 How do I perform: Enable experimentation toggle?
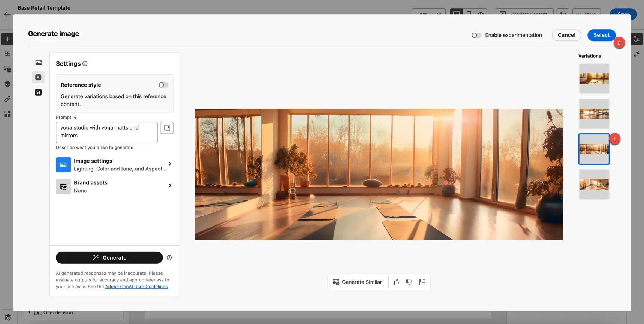pos(476,35)
